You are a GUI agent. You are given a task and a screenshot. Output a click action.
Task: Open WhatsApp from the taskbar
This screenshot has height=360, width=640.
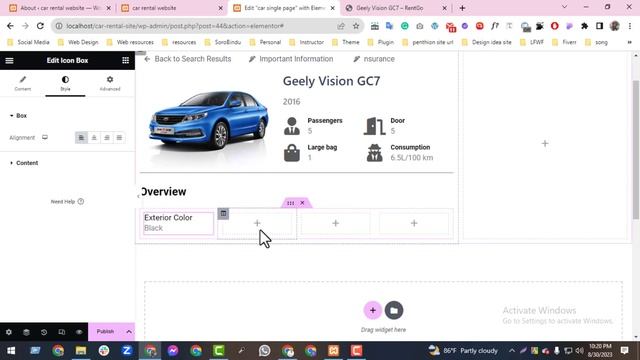[264, 351]
